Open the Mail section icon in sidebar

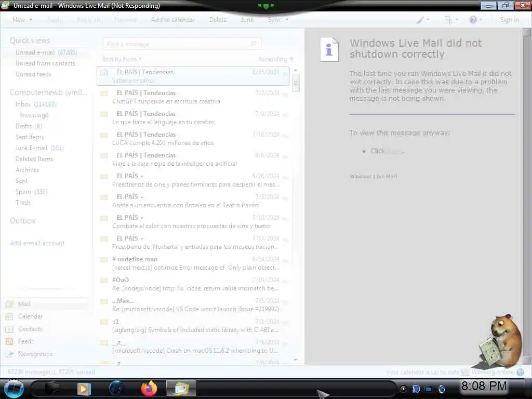[x=9, y=304]
